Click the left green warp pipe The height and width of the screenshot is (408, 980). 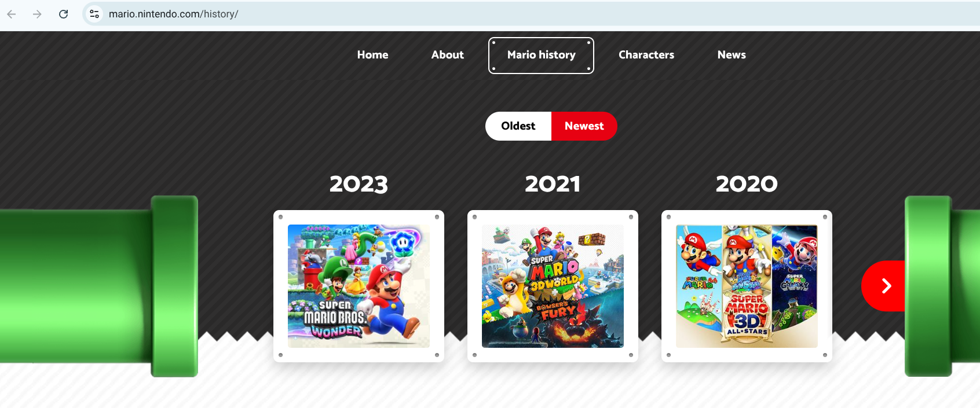99,286
